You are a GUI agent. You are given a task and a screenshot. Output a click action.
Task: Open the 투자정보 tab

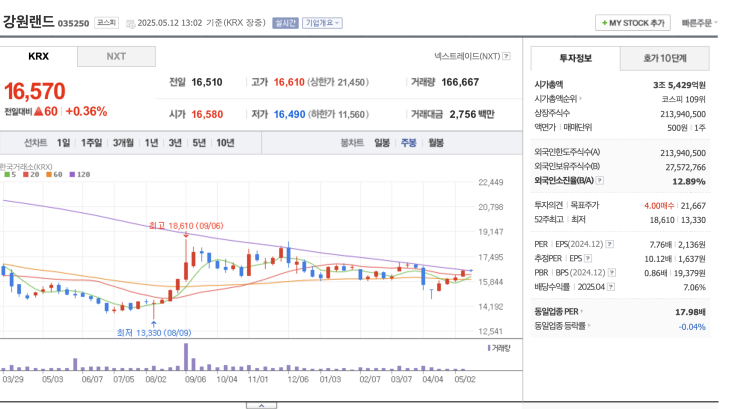(x=575, y=58)
